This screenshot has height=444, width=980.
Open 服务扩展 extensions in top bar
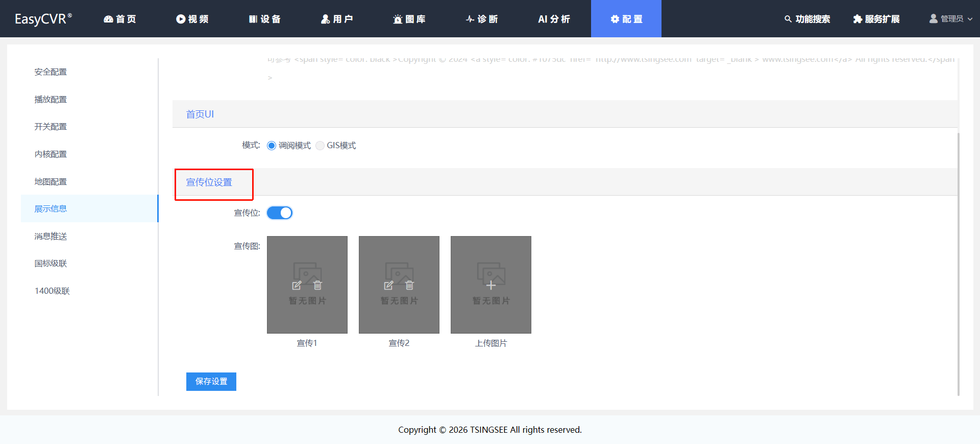[x=876, y=19]
